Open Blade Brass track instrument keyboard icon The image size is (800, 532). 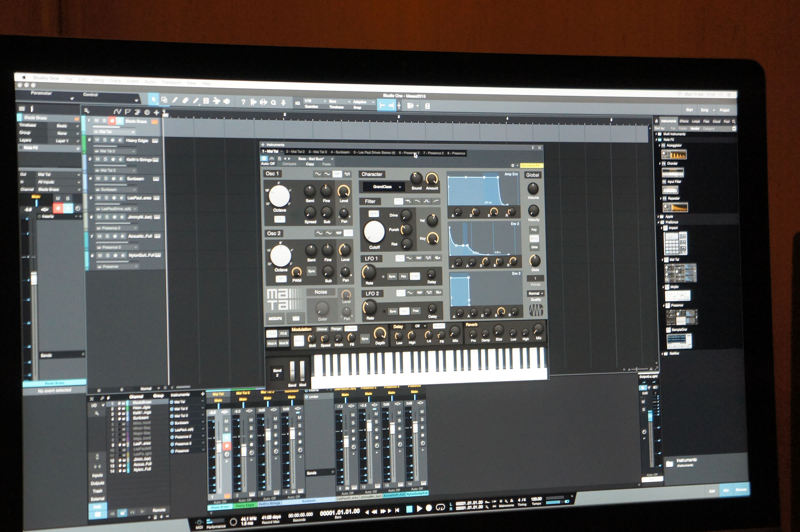(154, 122)
